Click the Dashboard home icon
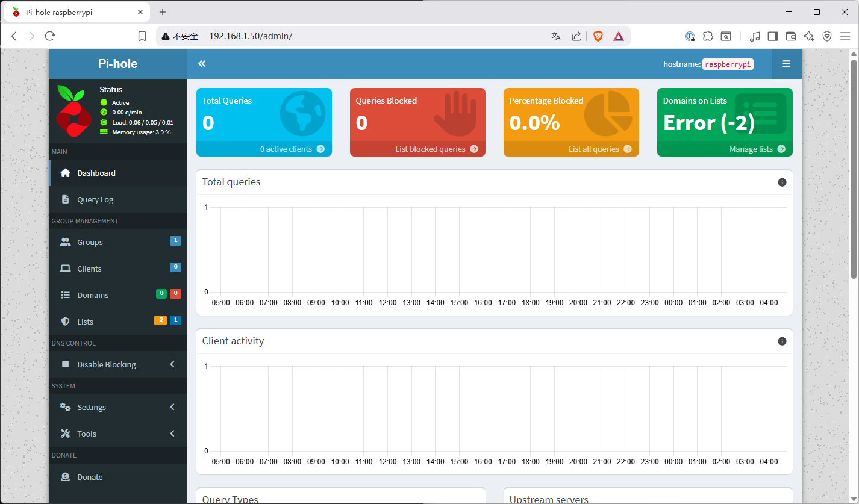The image size is (859, 504). (x=66, y=173)
